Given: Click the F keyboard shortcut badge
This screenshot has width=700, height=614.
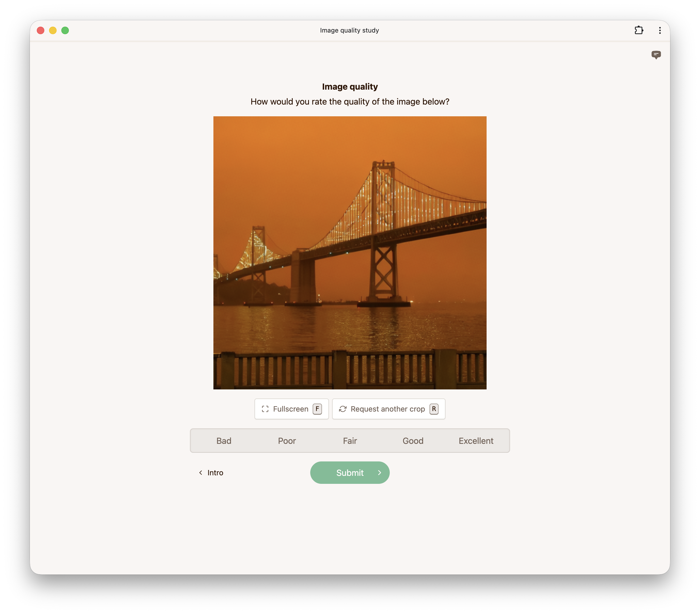Looking at the screenshot, I should [317, 409].
